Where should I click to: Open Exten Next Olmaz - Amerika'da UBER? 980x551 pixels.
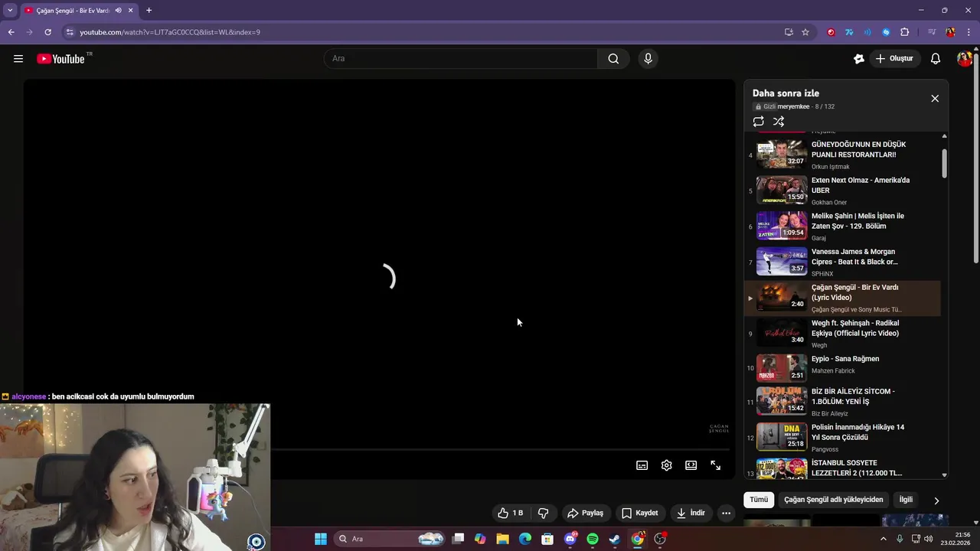(842, 190)
